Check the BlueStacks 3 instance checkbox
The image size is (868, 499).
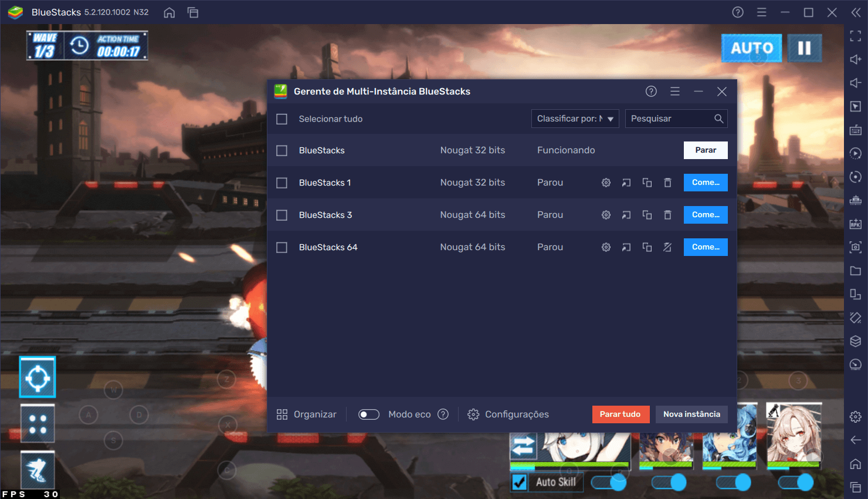pos(282,215)
